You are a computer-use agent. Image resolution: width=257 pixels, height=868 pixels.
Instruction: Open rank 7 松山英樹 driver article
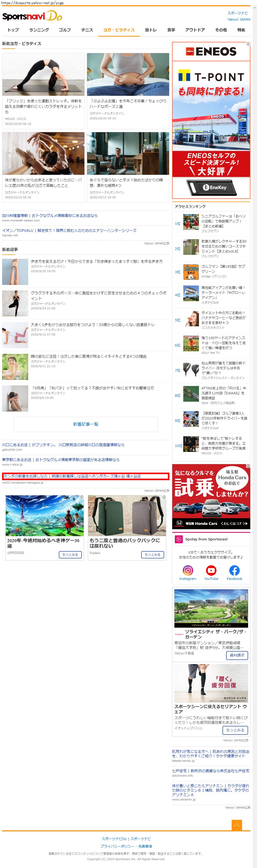(x=223, y=368)
